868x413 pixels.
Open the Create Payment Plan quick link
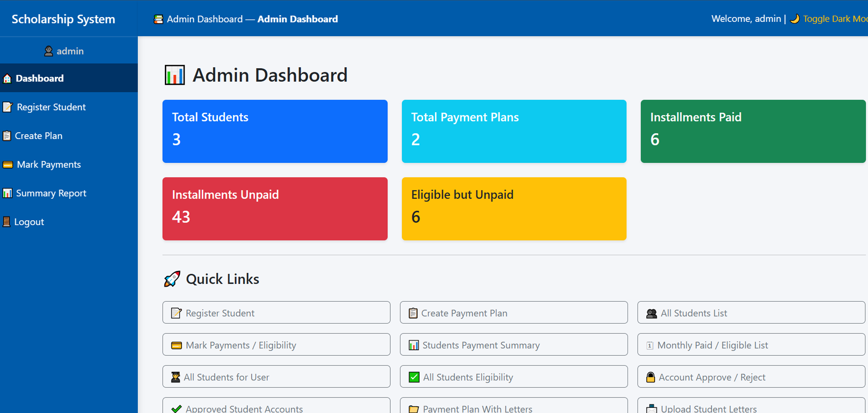click(x=513, y=313)
